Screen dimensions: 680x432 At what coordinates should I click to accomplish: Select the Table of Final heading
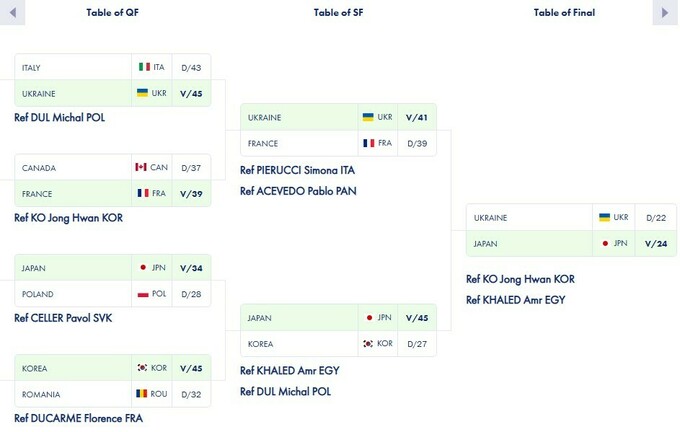coord(564,13)
